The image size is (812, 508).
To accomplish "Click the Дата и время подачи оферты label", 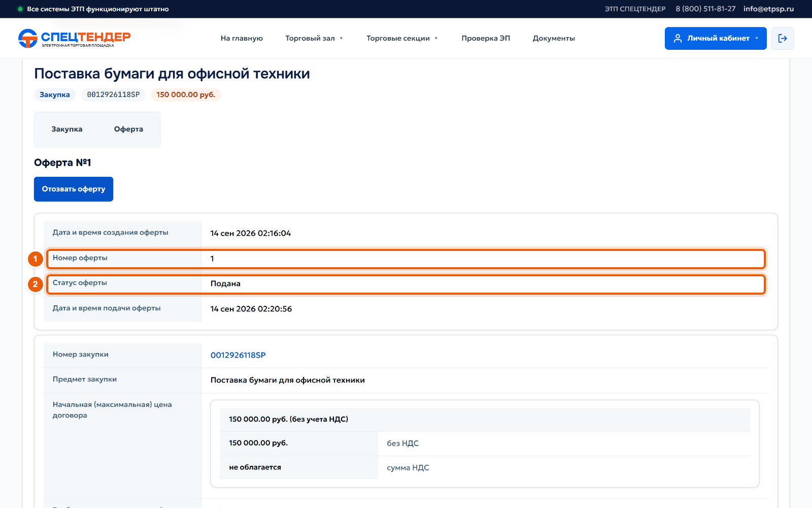I will (x=107, y=308).
